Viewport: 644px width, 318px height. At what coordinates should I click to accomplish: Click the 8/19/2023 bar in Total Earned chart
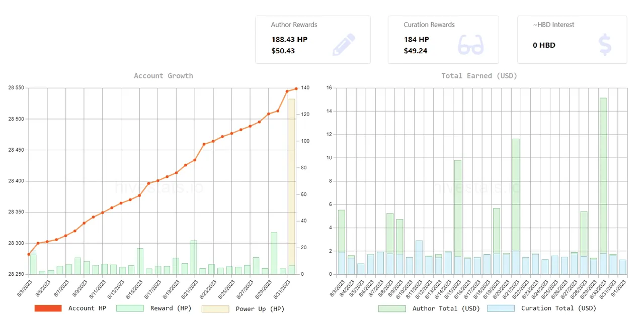tap(497, 241)
